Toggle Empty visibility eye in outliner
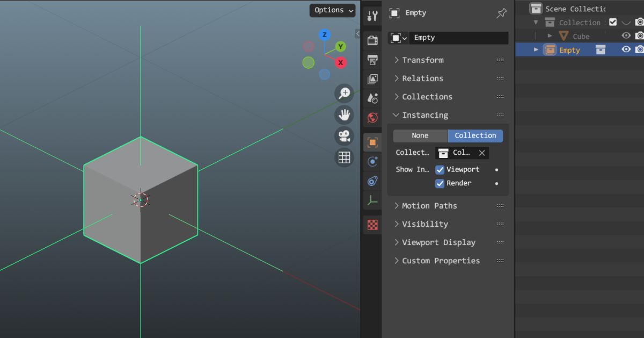 tap(626, 49)
